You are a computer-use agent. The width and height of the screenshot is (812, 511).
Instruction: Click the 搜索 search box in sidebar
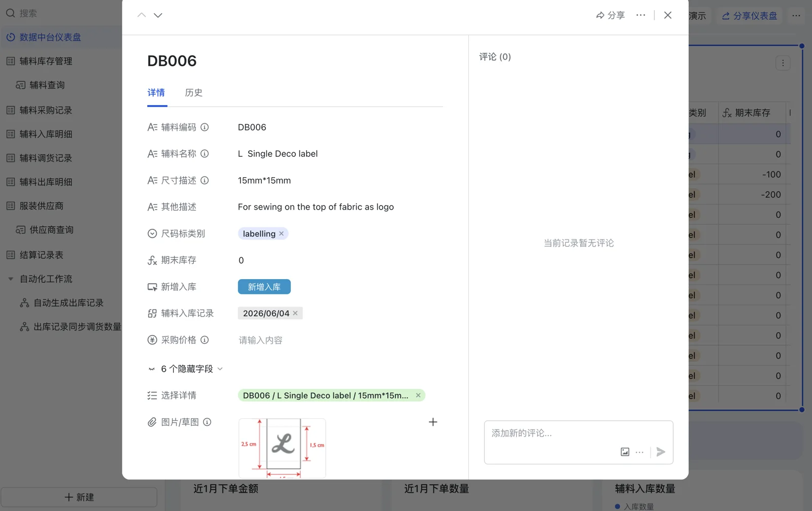[x=61, y=13]
